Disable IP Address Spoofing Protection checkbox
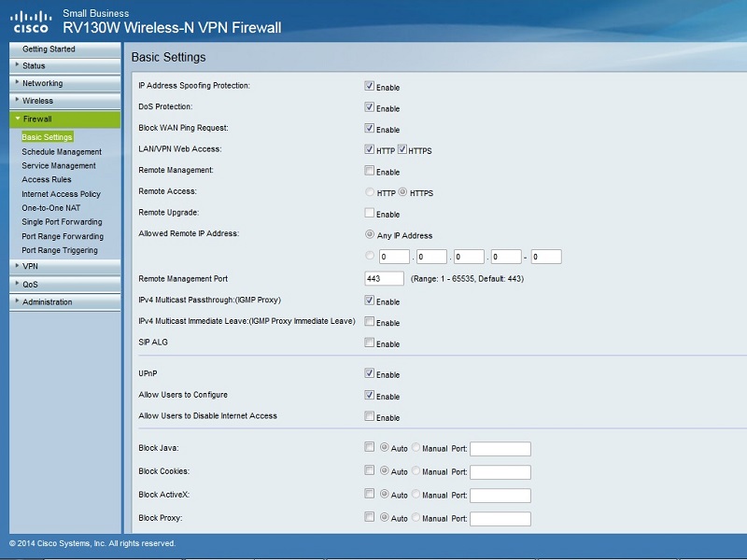 pyautogui.click(x=370, y=86)
